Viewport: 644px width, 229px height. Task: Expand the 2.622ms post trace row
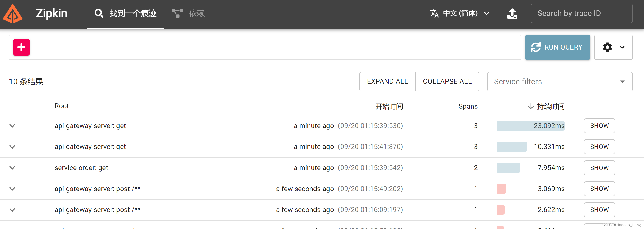coord(12,210)
